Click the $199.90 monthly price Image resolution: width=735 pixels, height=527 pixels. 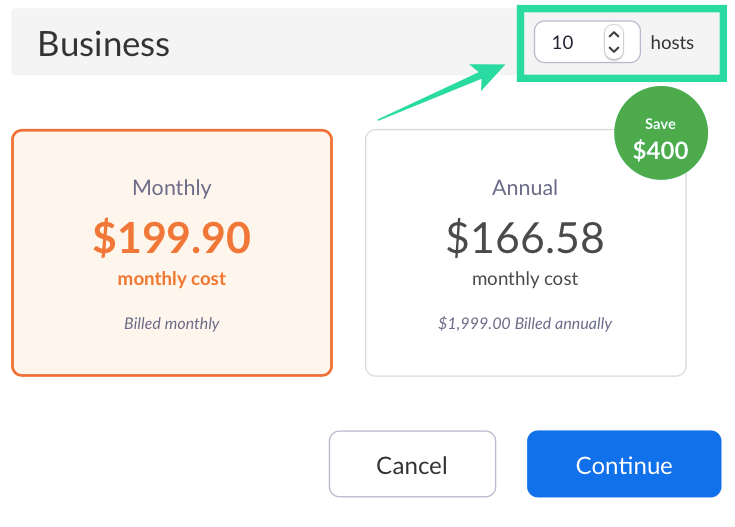pos(171,237)
